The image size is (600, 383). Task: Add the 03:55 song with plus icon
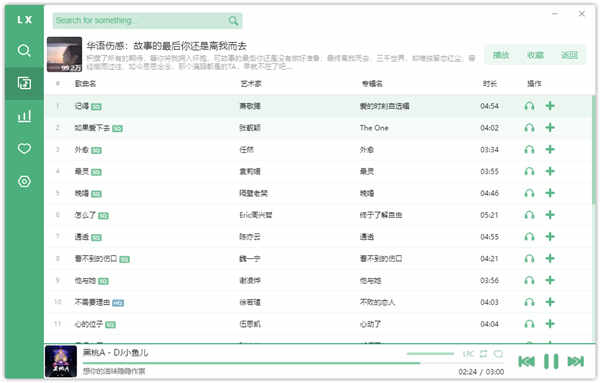(x=550, y=171)
